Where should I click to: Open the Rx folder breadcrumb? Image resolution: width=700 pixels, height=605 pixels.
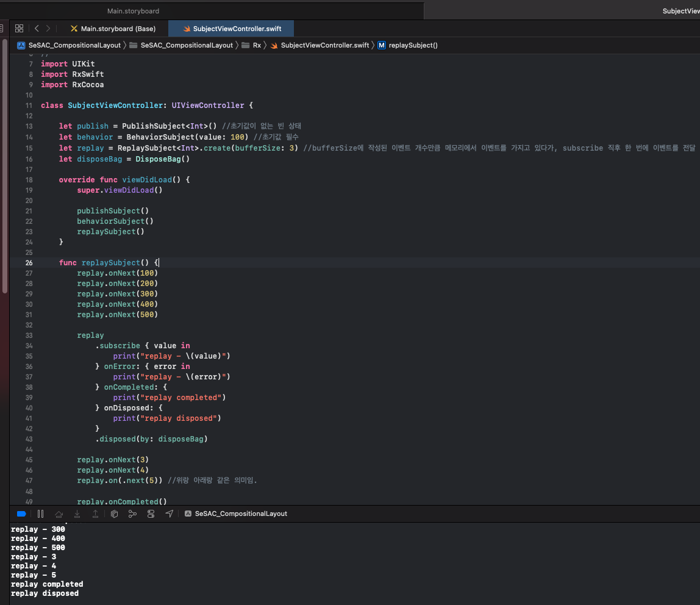point(251,45)
